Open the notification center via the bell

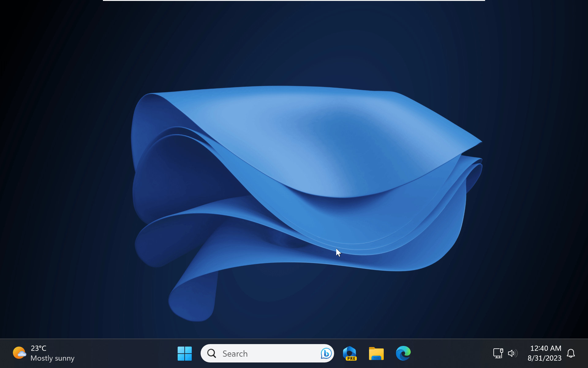click(x=571, y=353)
